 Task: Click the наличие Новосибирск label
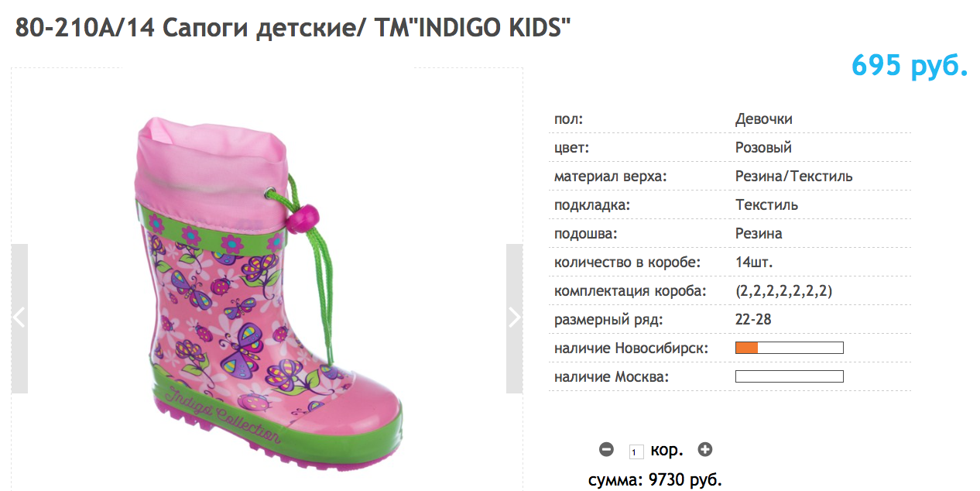coord(631,348)
